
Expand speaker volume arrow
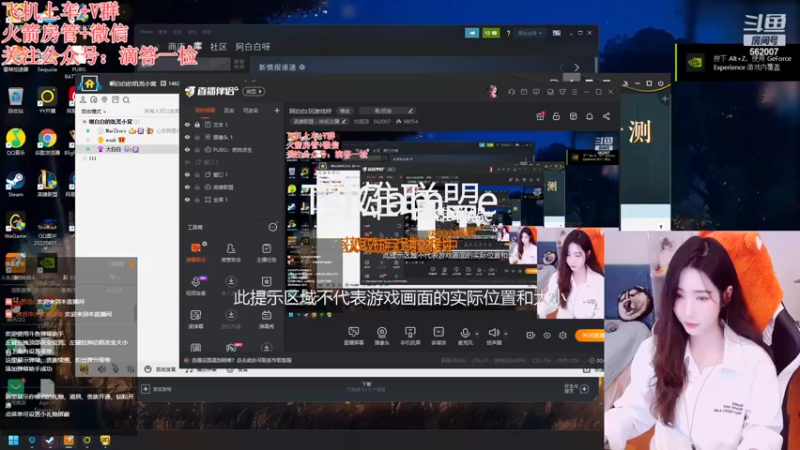pyautogui.click(x=506, y=334)
